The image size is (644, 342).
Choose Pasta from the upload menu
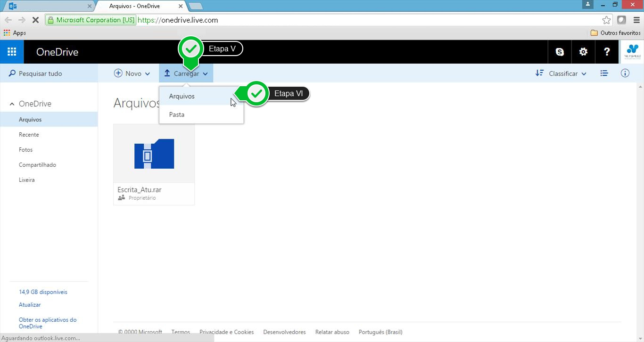[x=177, y=114]
